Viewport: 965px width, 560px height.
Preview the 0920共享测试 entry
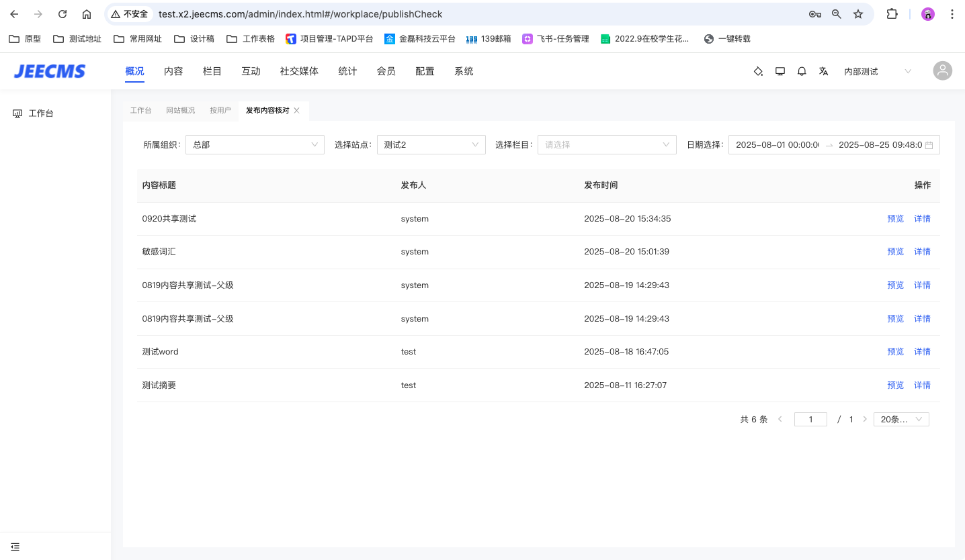click(x=895, y=219)
